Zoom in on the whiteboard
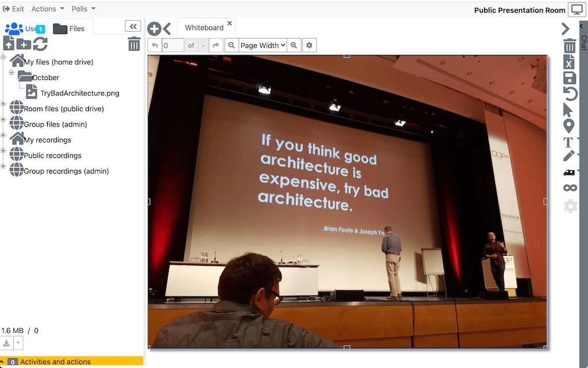588x368 pixels. click(x=294, y=45)
